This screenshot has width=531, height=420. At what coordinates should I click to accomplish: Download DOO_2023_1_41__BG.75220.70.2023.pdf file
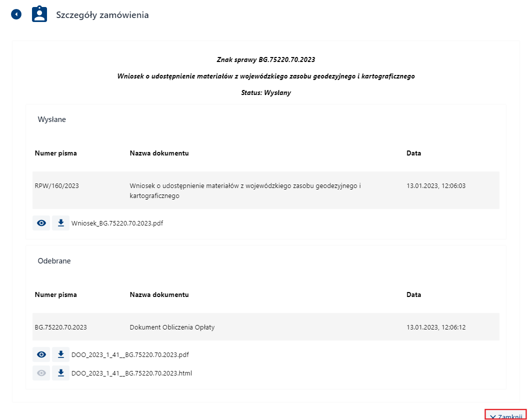point(60,354)
